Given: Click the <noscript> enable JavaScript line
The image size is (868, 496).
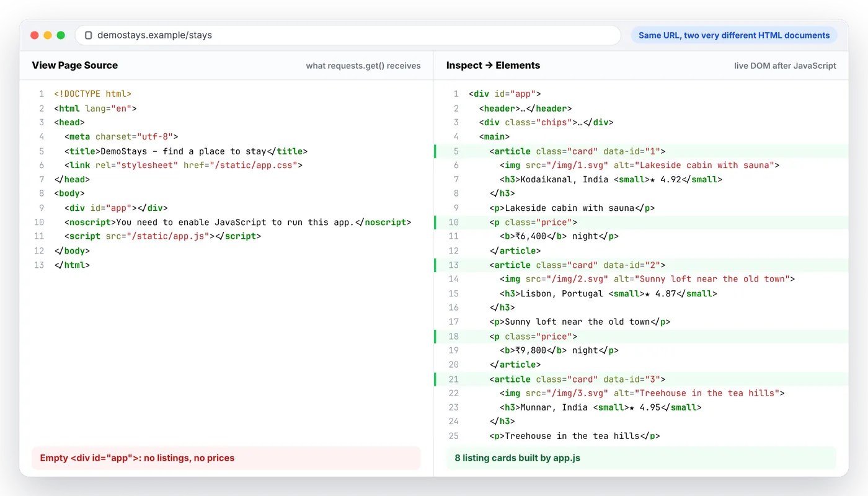Looking at the screenshot, I should 238,222.
